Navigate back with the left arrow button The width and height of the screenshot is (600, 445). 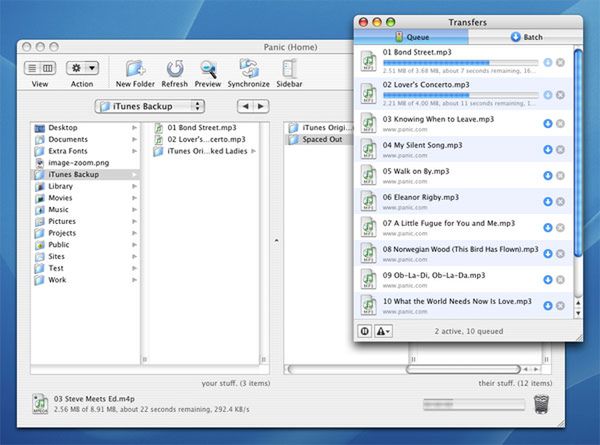(245, 106)
